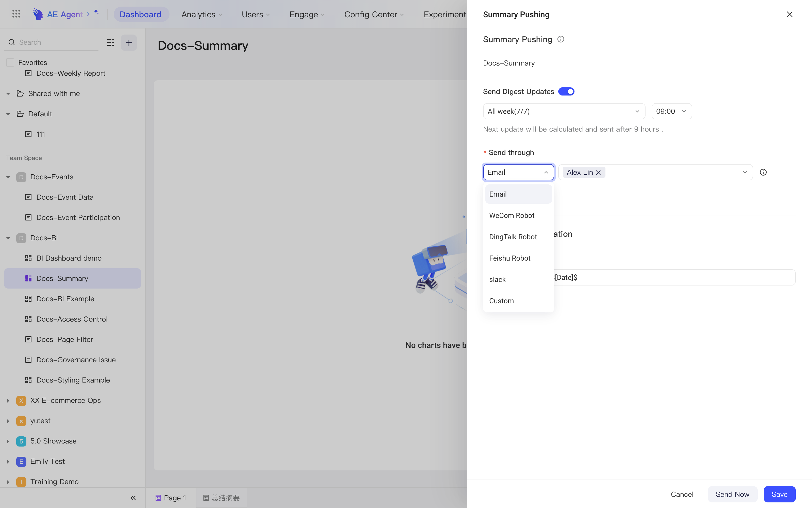Expand the yutest team space
The image size is (812, 508).
[x=8, y=421]
